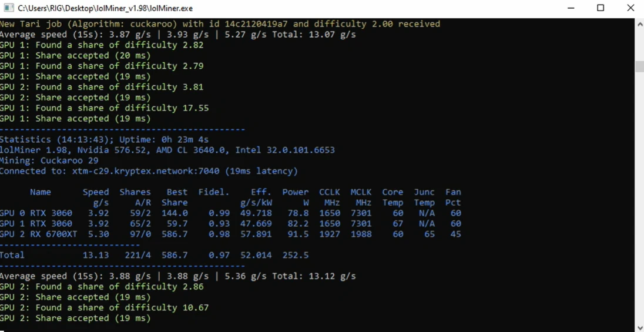
Task: Click the lolMiner.exe file path in title bar
Action: click(105, 8)
